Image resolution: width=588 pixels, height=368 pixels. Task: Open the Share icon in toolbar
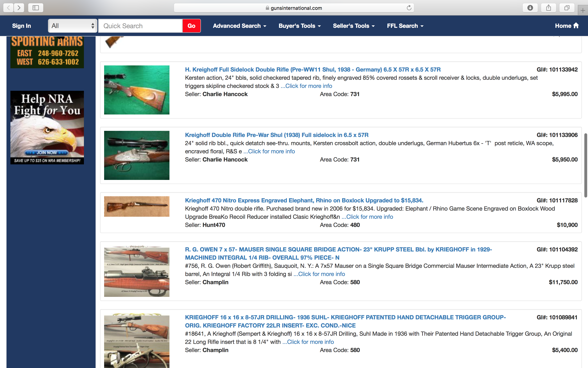[x=548, y=8]
